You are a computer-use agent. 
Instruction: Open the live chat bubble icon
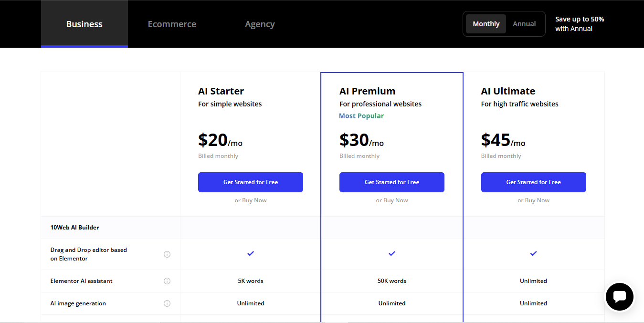[619, 297]
